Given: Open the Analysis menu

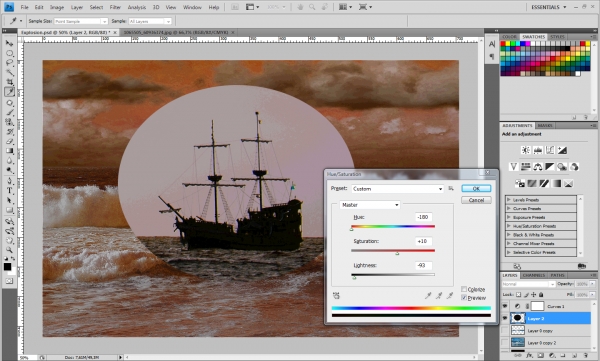Looking at the screenshot, I should [137, 7].
